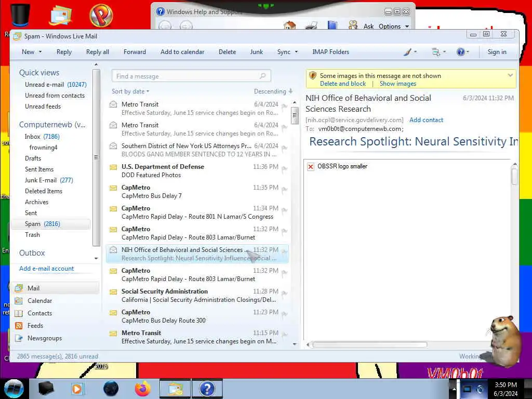Screen dimensions: 532x399
Task: Open IMAP Folders
Action: [330, 52]
